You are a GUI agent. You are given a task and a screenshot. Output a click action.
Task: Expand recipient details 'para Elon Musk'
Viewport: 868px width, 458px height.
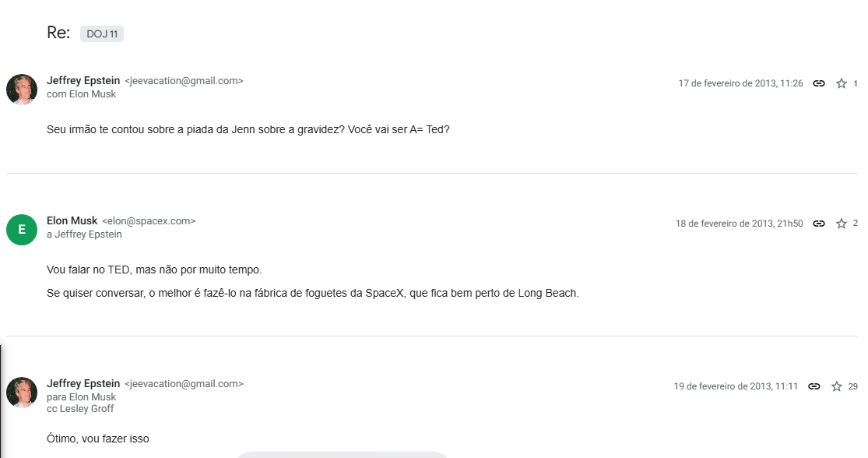pyautogui.click(x=81, y=397)
